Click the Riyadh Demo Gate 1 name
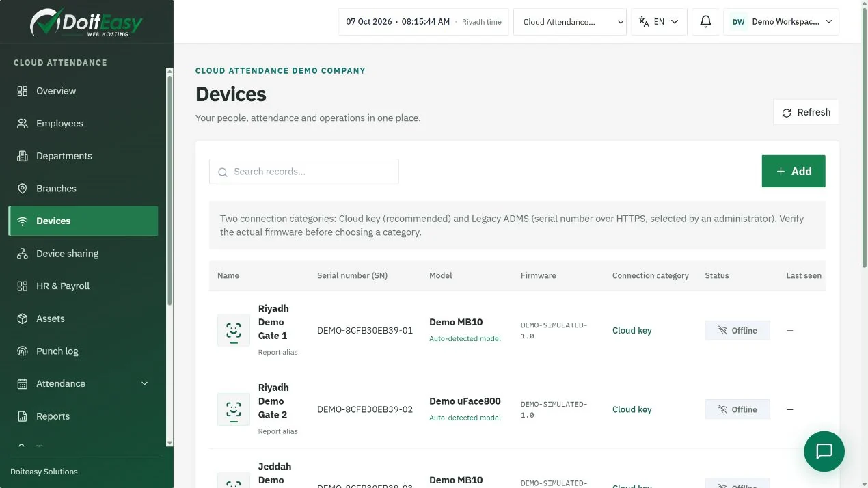The width and height of the screenshot is (868, 488). coord(273,322)
